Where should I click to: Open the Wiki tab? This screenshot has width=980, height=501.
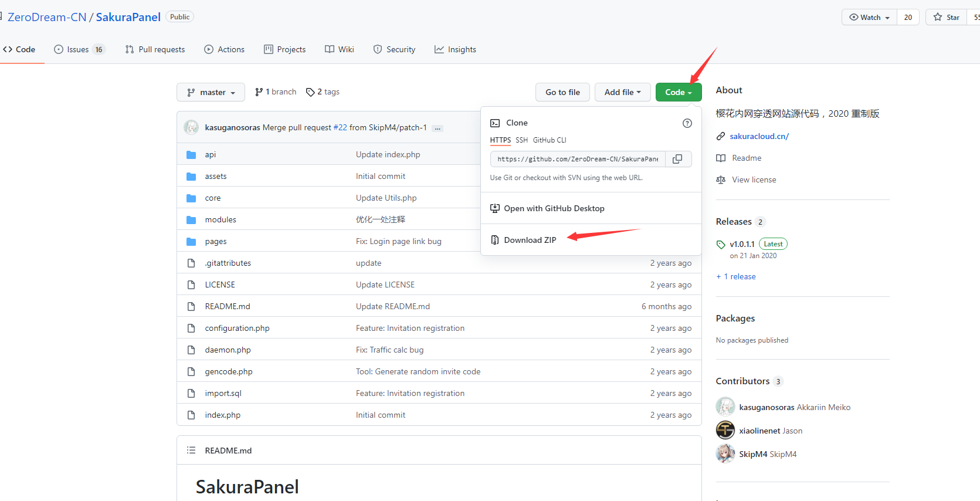339,50
